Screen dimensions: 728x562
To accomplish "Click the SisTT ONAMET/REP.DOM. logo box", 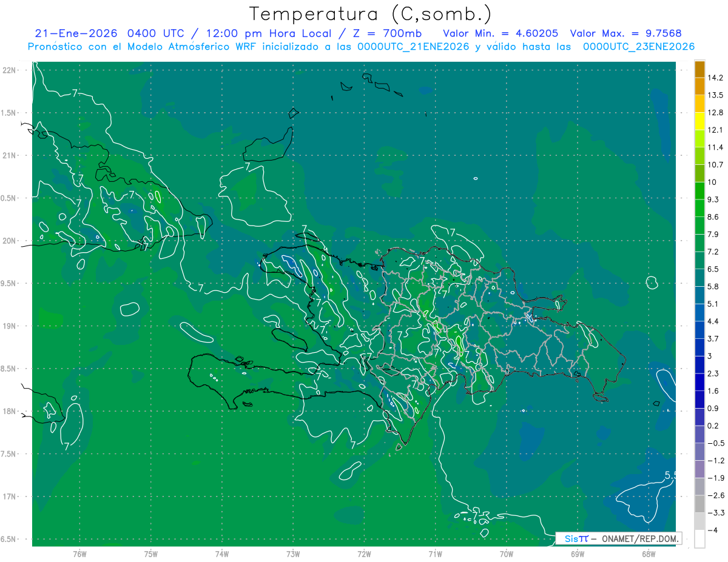I will 618,538.
